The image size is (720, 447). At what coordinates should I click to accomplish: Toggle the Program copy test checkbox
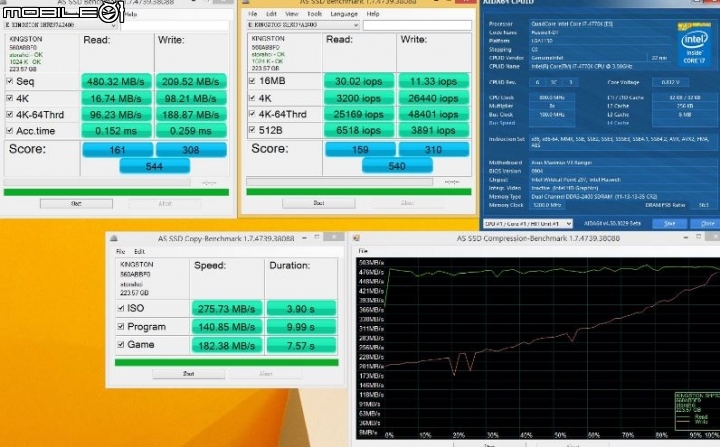[x=121, y=327]
